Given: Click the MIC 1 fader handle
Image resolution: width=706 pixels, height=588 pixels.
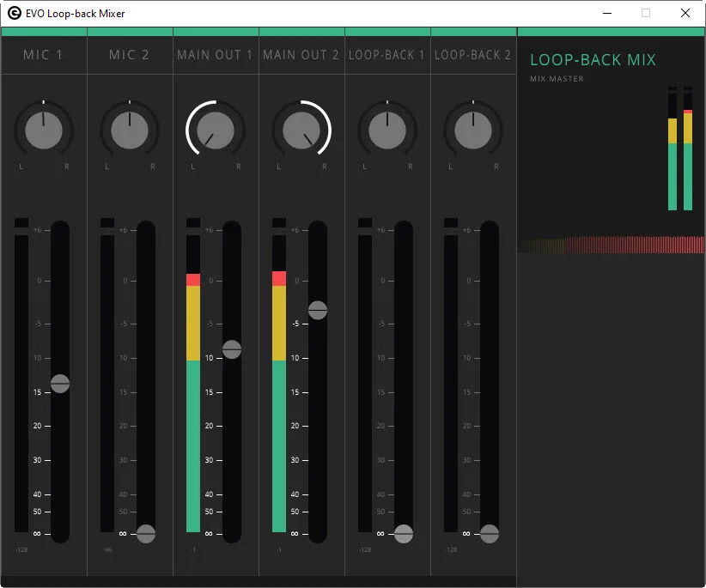Looking at the screenshot, I should pos(60,384).
